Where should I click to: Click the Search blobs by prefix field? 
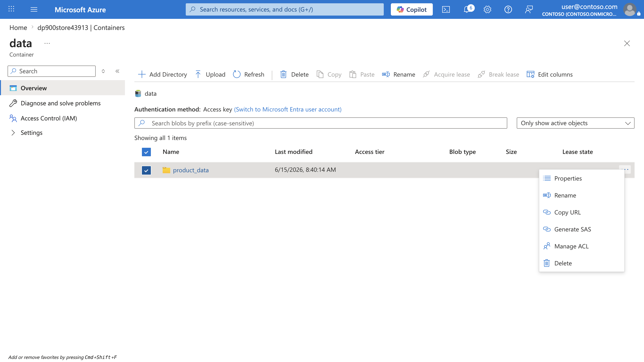coord(321,123)
